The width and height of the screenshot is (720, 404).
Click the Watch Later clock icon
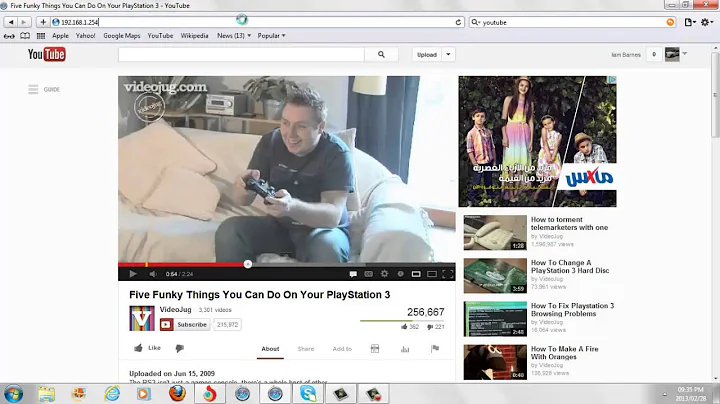pyautogui.click(x=400, y=274)
